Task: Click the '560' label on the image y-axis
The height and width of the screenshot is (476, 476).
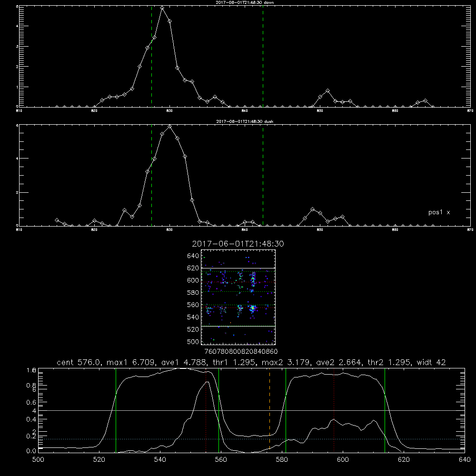Action: pyautogui.click(x=193, y=305)
